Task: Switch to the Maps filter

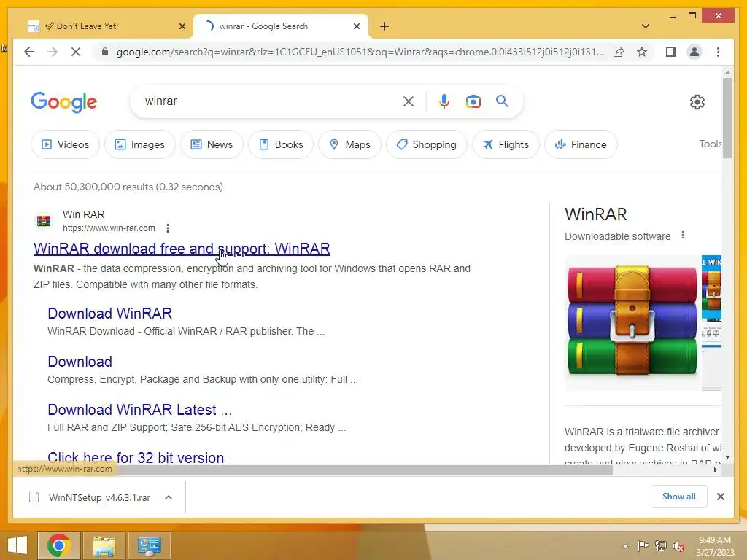Action: tap(349, 144)
